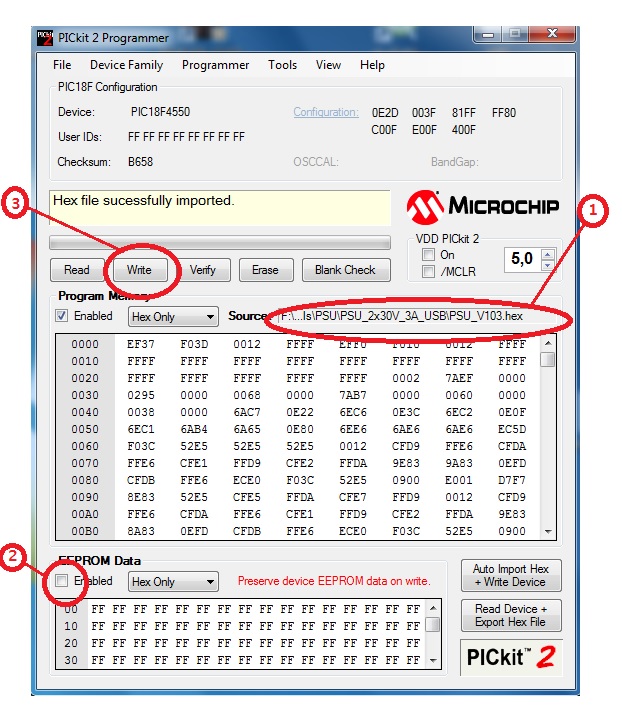The image size is (622, 720).
Task: Open the Device Family menu
Action: pyautogui.click(x=126, y=65)
